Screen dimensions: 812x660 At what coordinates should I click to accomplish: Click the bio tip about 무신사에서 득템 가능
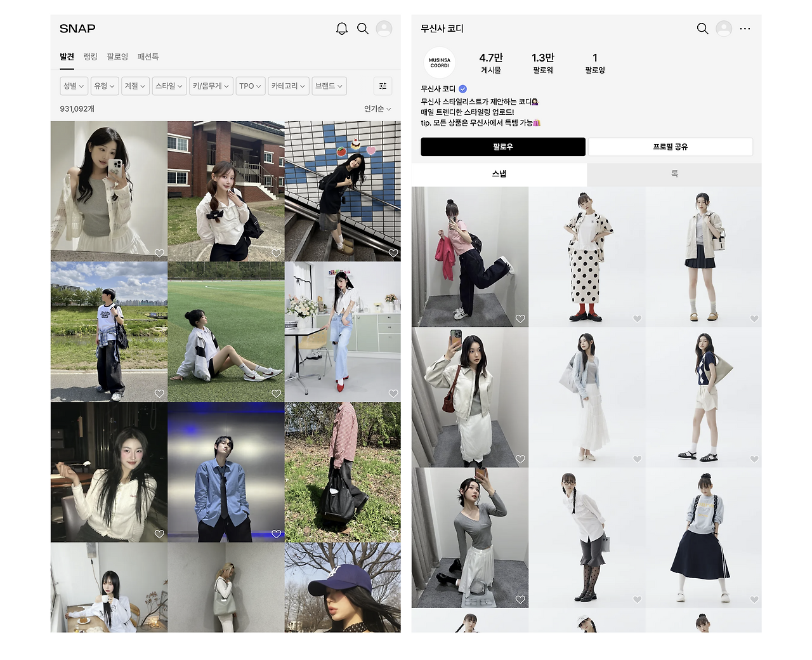[x=480, y=123]
